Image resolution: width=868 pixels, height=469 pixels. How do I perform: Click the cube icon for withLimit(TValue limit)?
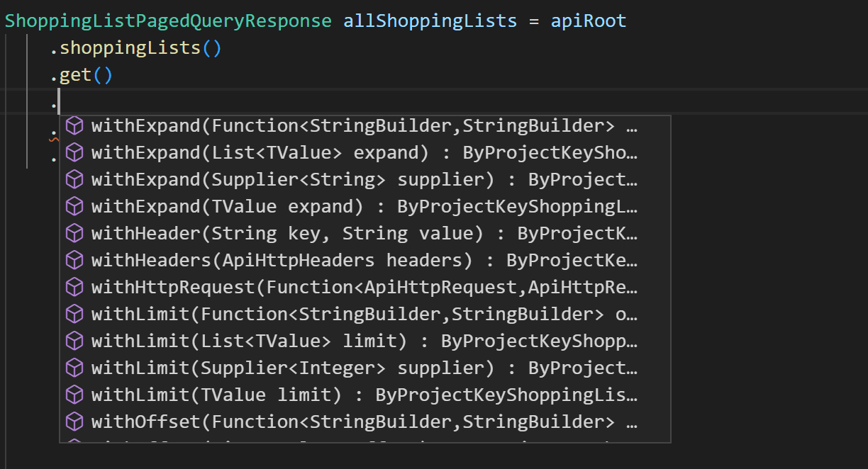[74, 394]
